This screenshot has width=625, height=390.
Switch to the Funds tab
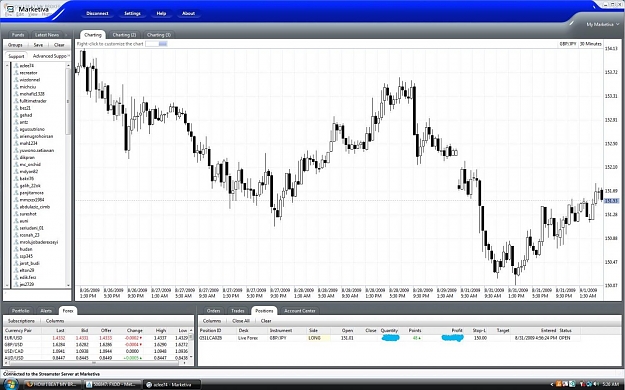[18, 35]
